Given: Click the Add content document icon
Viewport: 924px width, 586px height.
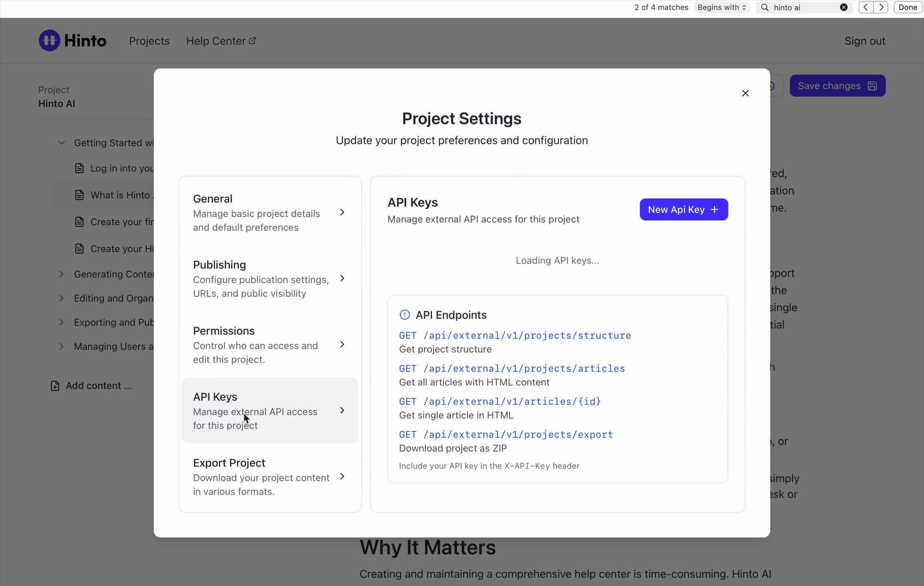Looking at the screenshot, I should coord(55,386).
